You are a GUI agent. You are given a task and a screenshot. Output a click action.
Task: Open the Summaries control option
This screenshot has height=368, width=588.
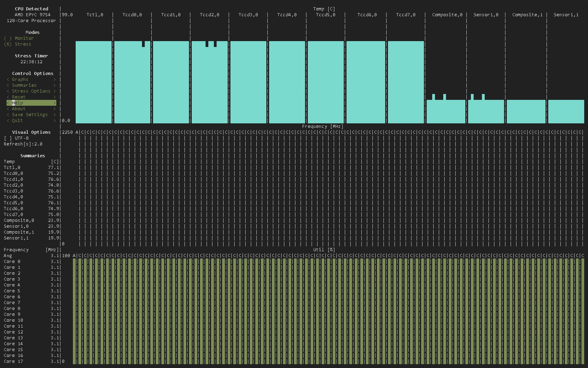pos(31,85)
